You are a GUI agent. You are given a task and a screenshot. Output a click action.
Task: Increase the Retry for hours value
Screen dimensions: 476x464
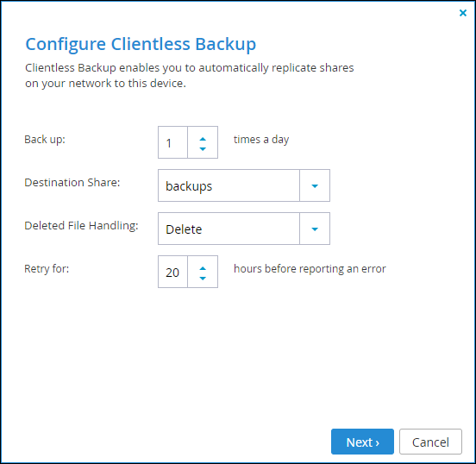tap(203, 268)
